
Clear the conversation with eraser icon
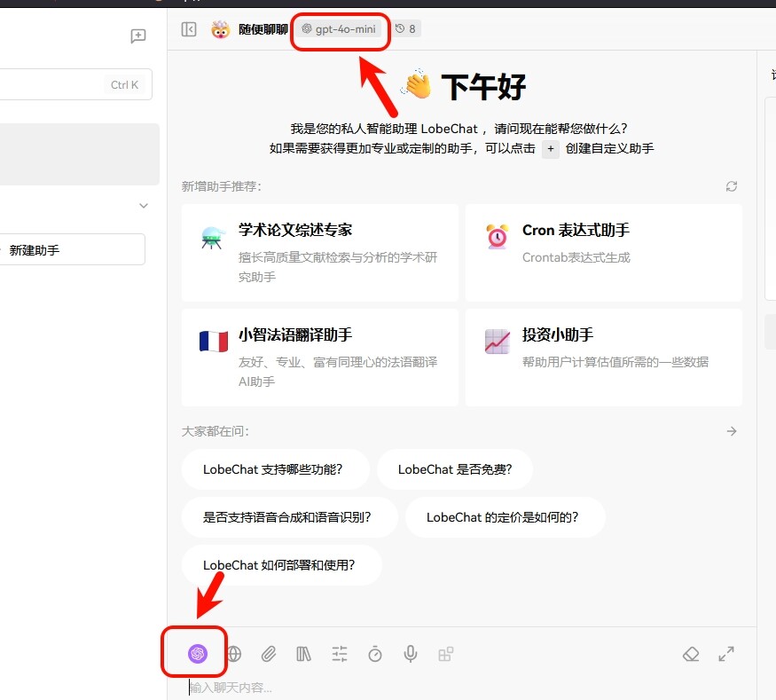pos(691,654)
